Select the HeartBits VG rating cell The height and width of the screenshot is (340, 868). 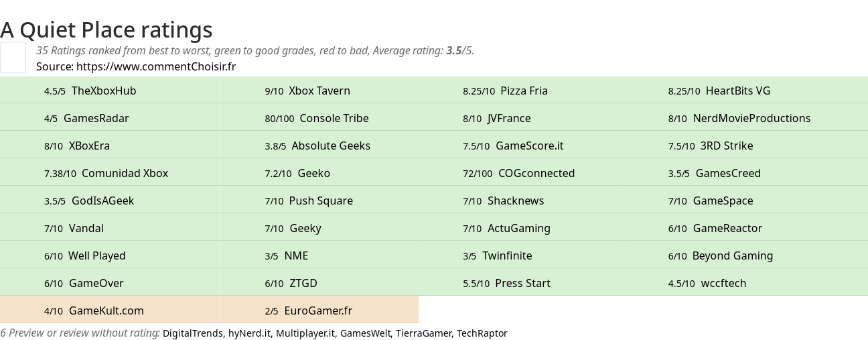tap(746, 91)
